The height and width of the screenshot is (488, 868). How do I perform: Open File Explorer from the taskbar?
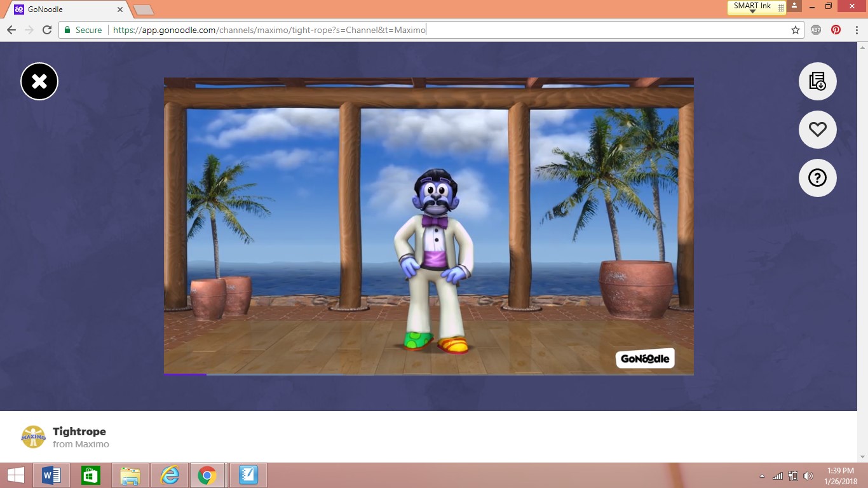tap(130, 475)
